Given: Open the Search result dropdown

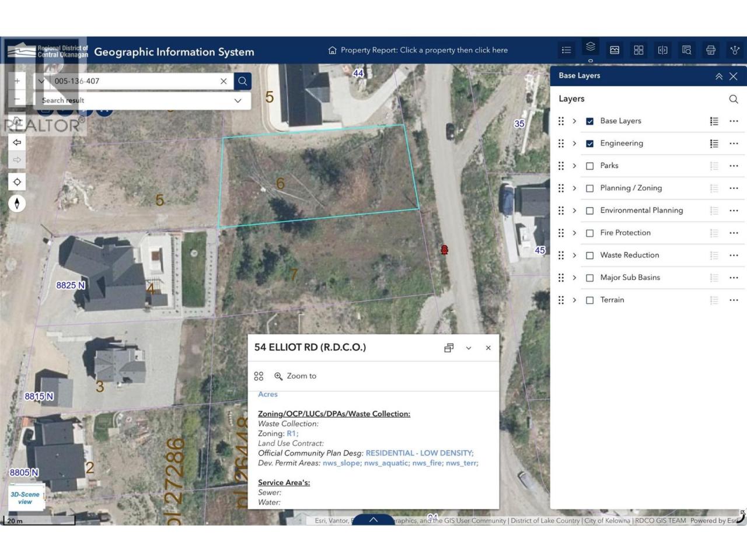Looking at the screenshot, I should 238,100.
